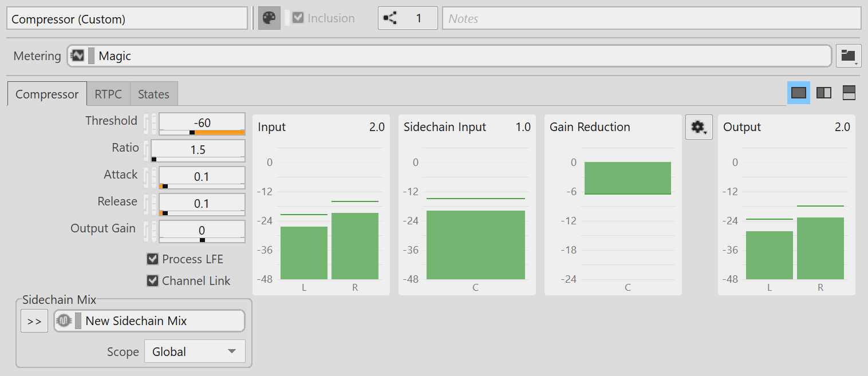Open the Scope dropdown set to Global

click(x=195, y=351)
